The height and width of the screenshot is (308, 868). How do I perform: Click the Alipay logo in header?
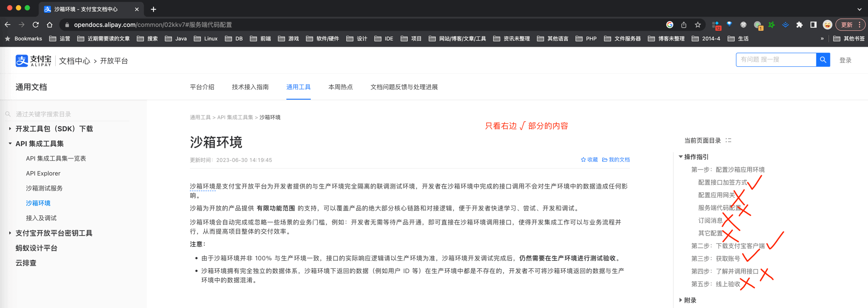pos(33,61)
